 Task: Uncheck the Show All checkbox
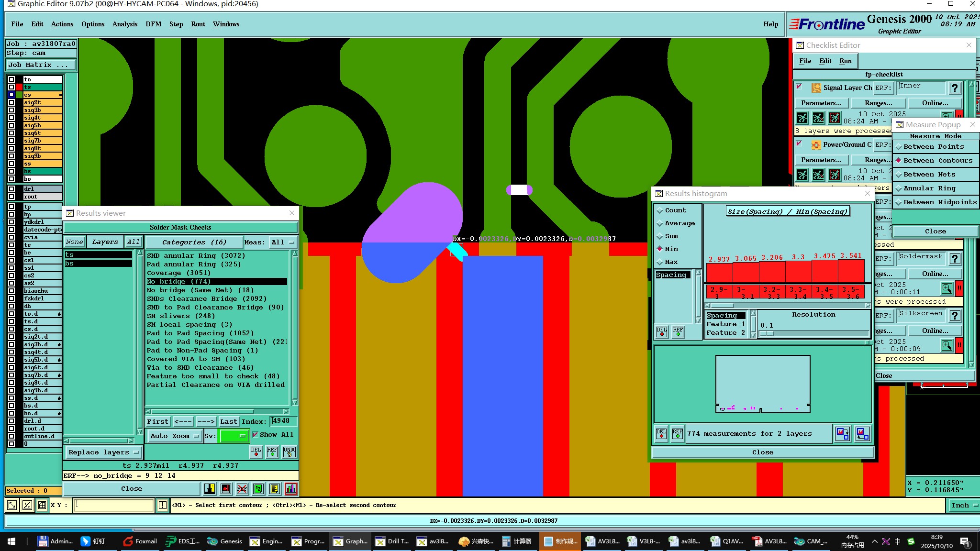pyautogui.click(x=255, y=434)
